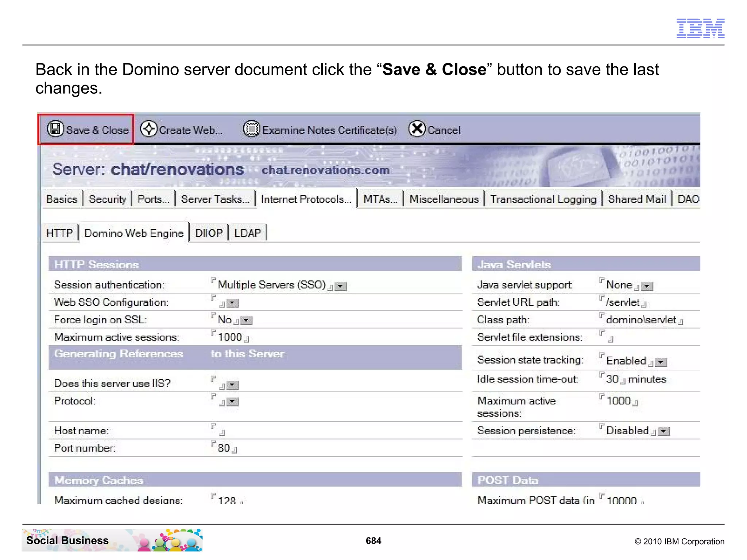Switch to Transactional Logging tab
This screenshot has width=747, height=560.
pos(543,199)
